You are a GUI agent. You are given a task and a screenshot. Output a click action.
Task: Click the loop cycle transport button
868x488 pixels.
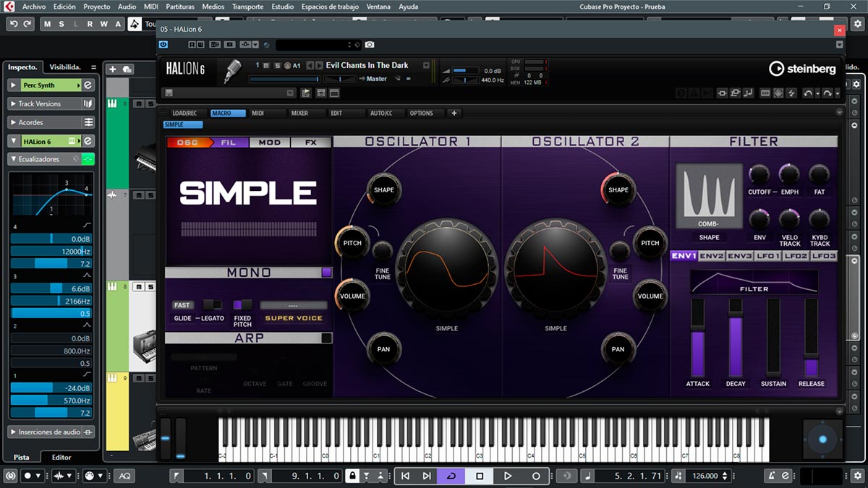pos(451,476)
